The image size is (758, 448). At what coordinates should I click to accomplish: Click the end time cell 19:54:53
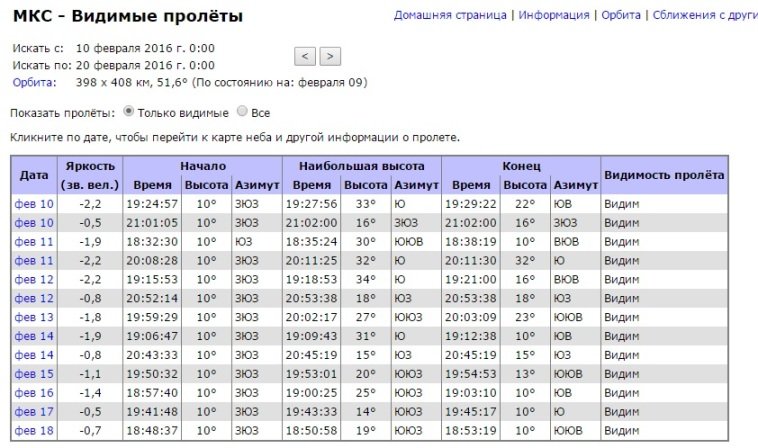(x=471, y=374)
